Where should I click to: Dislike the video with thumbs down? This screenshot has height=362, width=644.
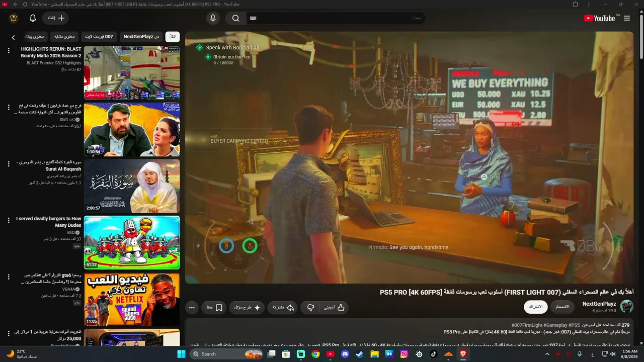[x=311, y=307]
